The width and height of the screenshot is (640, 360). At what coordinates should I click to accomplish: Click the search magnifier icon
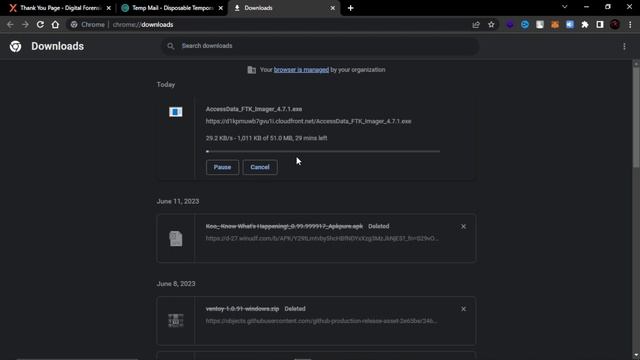pyautogui.click(x=171, y=46)
